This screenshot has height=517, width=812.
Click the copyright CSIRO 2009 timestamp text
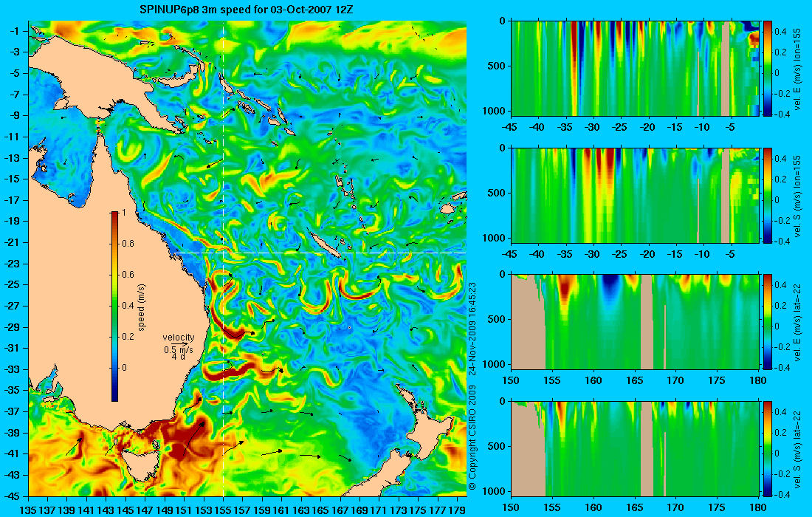(472, 387)
